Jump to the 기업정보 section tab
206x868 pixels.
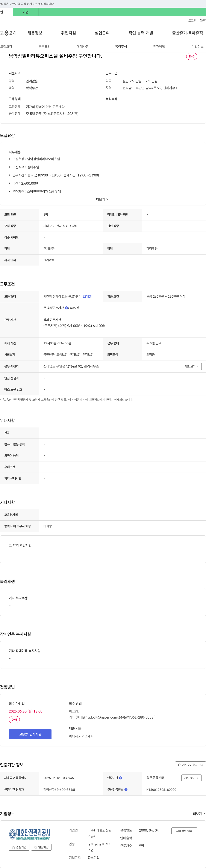[198, 47]
